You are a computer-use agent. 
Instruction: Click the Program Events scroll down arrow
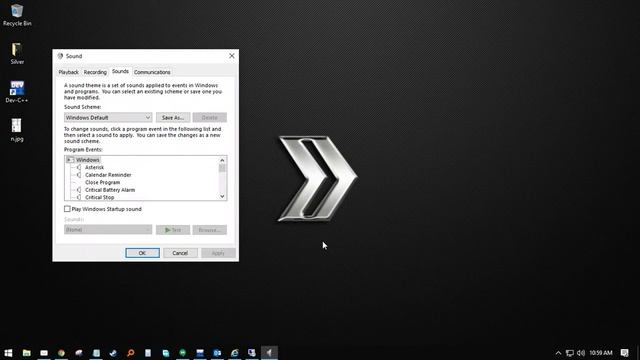pos(222,196)
